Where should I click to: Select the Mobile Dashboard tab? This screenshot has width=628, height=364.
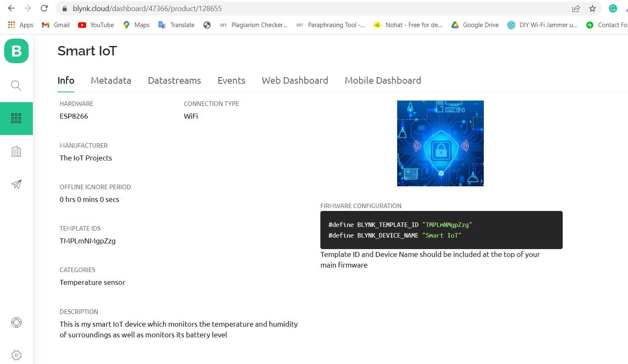pos(382,80)
